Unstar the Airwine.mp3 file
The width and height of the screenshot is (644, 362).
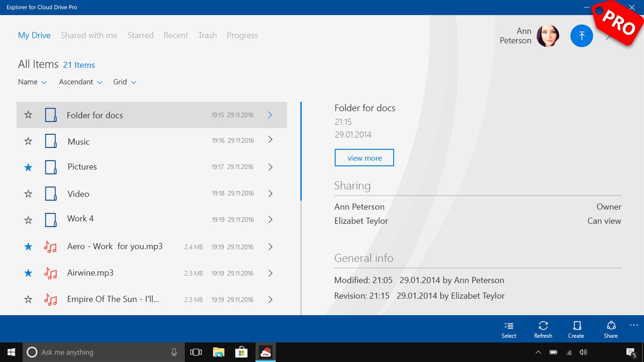click(x=28, y=272)
